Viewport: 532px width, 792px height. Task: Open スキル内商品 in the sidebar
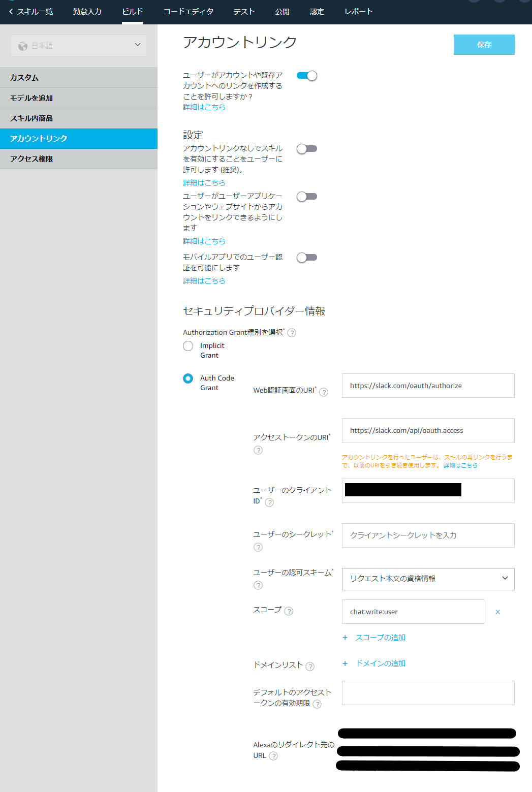[79, 118]
